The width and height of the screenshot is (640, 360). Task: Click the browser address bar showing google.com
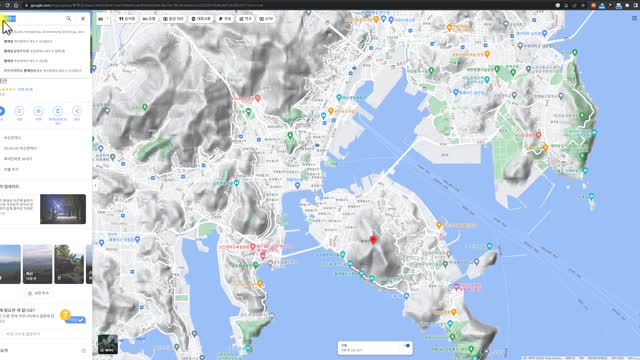tap(286, 5)
